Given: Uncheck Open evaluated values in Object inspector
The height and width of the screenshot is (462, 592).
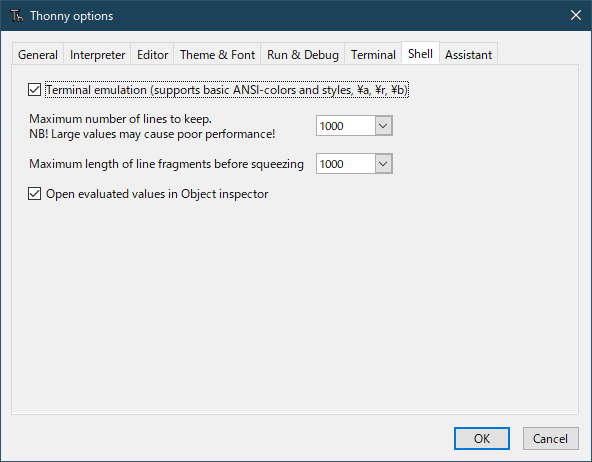Looking at the screenshot, I should click(34, 194).
